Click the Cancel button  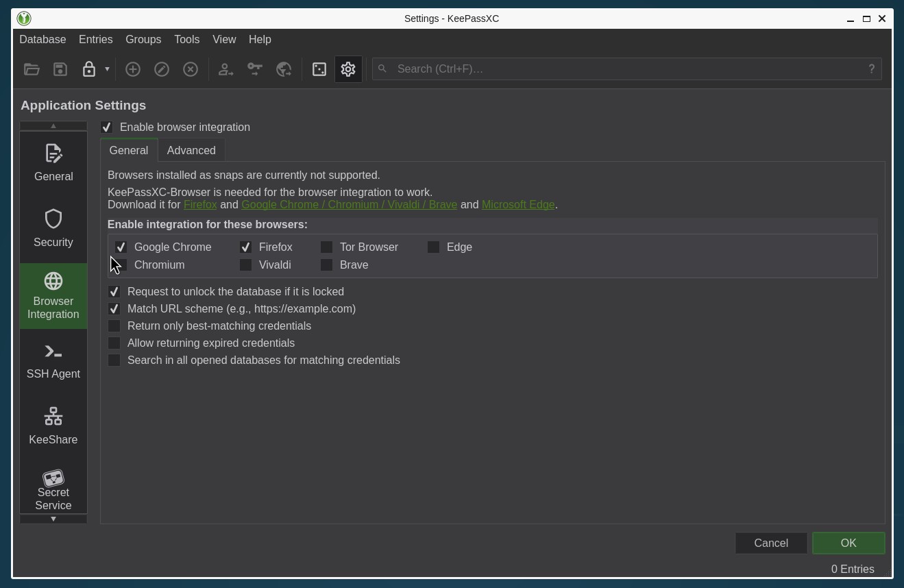(x=771, y=543)
